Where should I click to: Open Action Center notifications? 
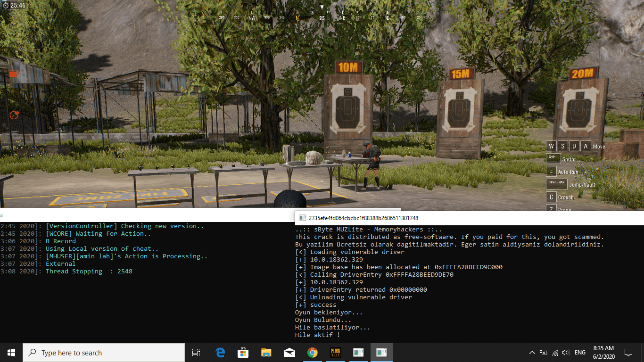point(628,353)
